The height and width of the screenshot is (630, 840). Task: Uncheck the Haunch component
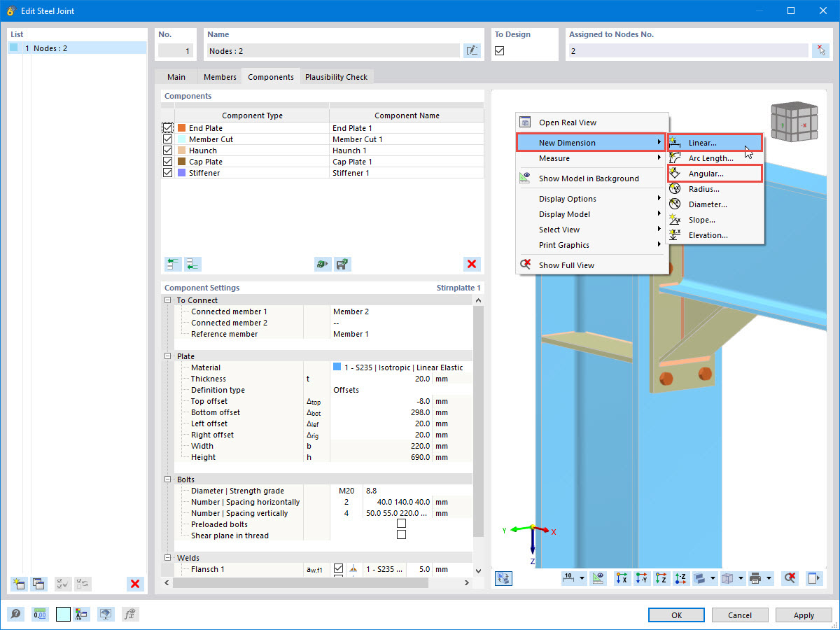click(167, 150)
